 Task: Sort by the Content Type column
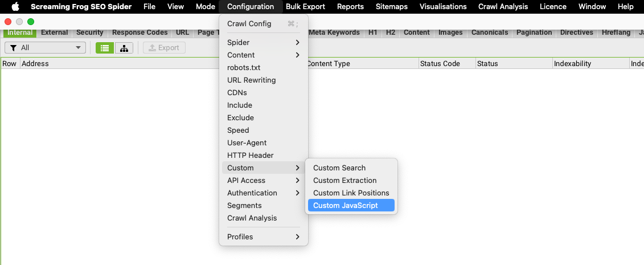363,64
